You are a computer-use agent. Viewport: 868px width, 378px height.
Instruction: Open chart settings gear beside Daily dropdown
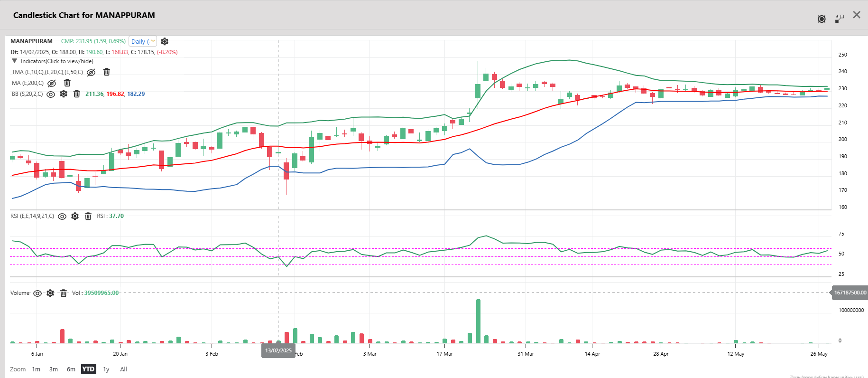click(x=165, y=41)
